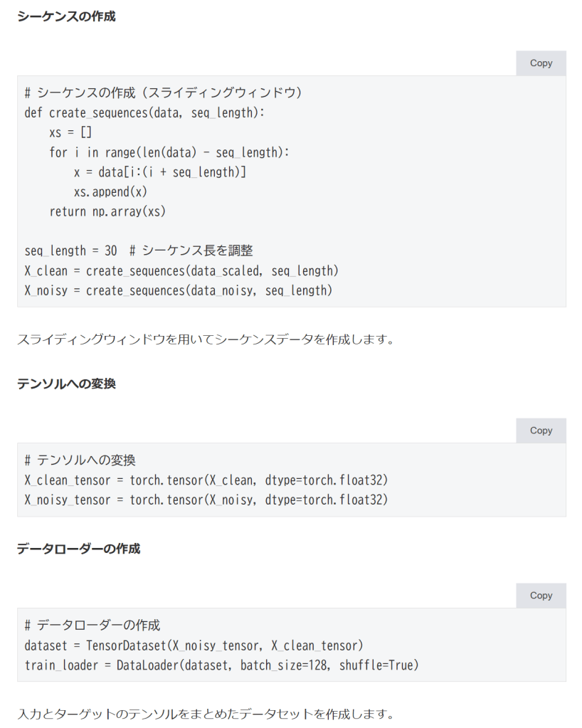Image resolution: width=582 pixels, height=728 pixels.
Task: Click the for loop code line
Action: (169, 152)
